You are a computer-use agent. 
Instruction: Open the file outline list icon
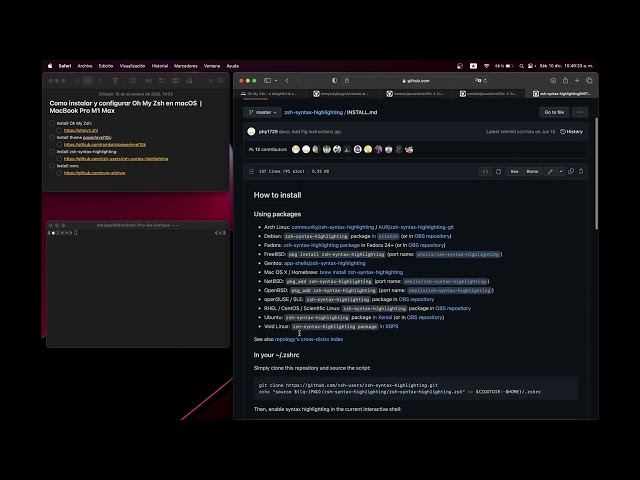251,171
